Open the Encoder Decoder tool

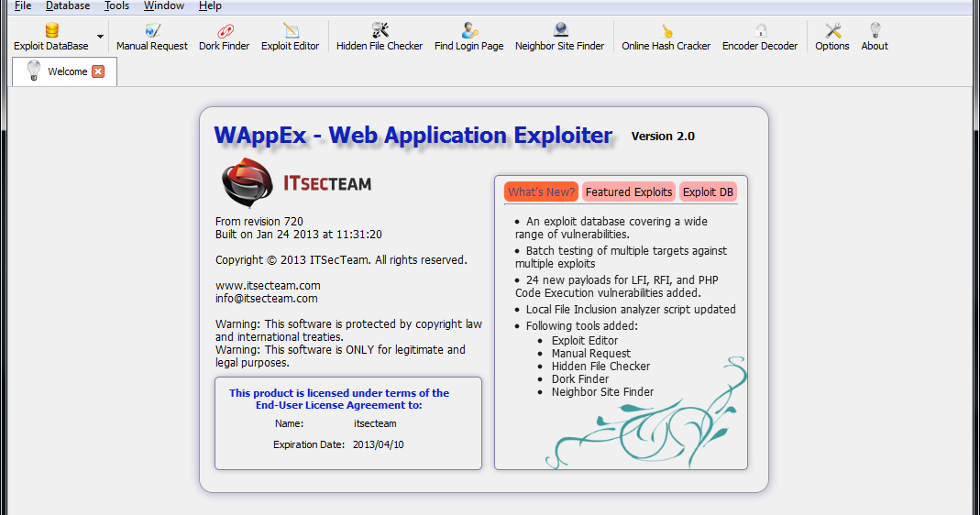point(760,37)
